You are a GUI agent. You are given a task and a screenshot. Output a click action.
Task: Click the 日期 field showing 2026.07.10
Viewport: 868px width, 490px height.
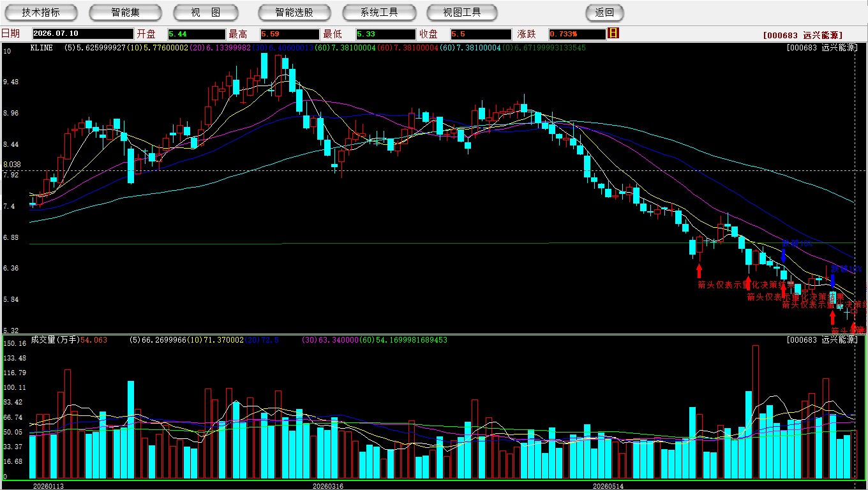[83, 34]
